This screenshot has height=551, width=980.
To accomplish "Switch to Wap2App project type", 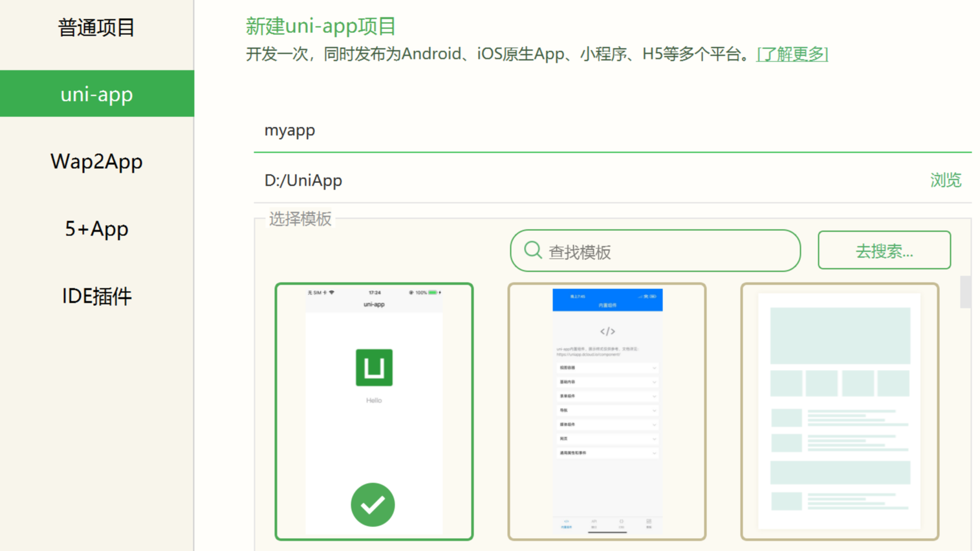I will (96, 161).
